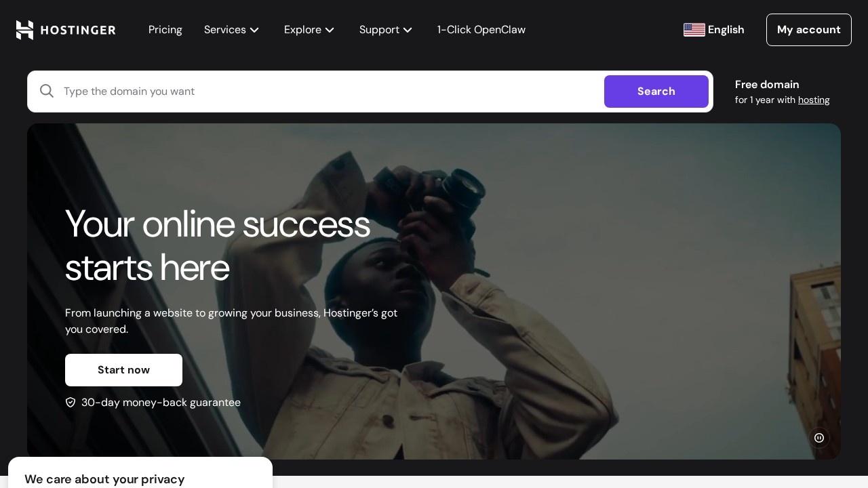Click the magnifying glass icon in search bar
Screen dimensions: 868x488
point(47,91)
